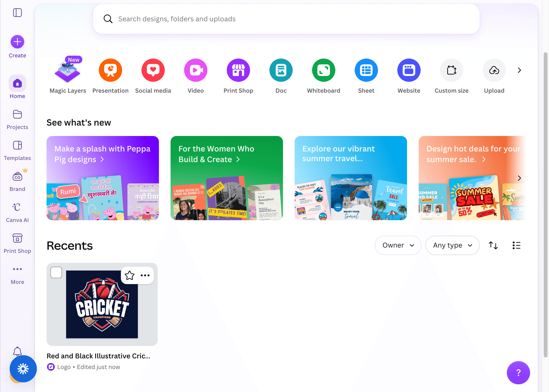
Task: Create a new Presentation
Action: 110,76
